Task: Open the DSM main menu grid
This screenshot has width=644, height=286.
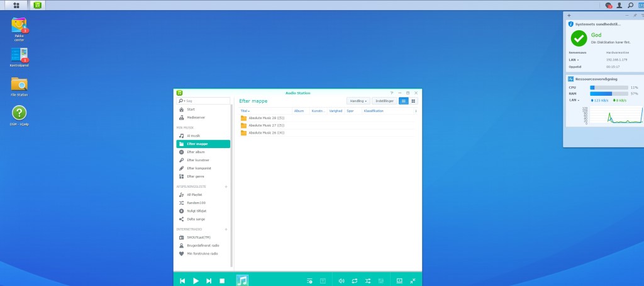Action: pyautogui.click(x=16, y=5)
